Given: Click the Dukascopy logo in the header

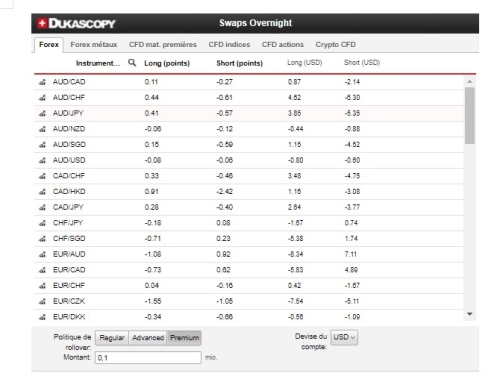Looking at the screenshot, I should [76, 23].
